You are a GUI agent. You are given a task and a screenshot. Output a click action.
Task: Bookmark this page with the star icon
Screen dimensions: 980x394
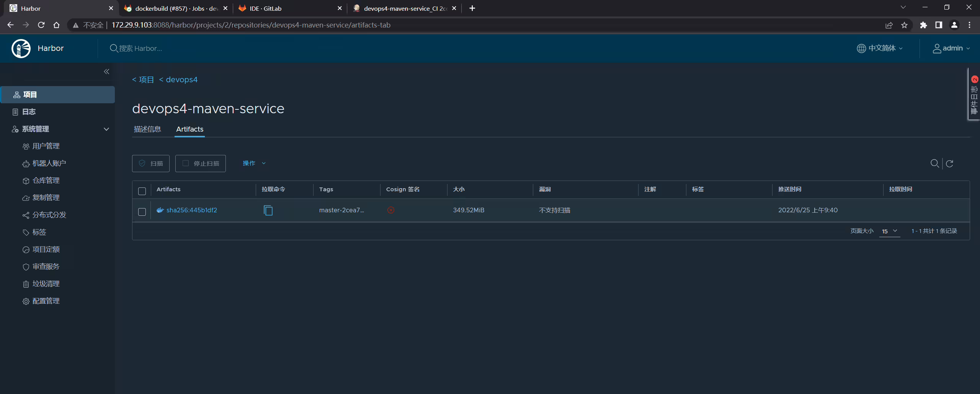tap(904, 25)
